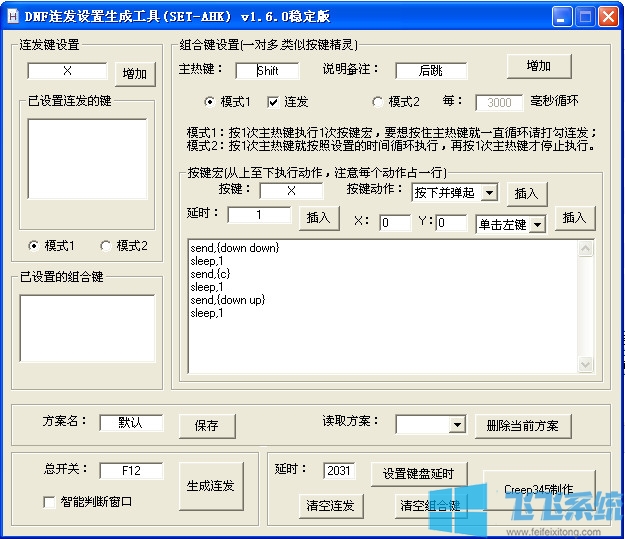Close the DNF tool window
Screen dimensions: 625x539
tap(609, 15)
